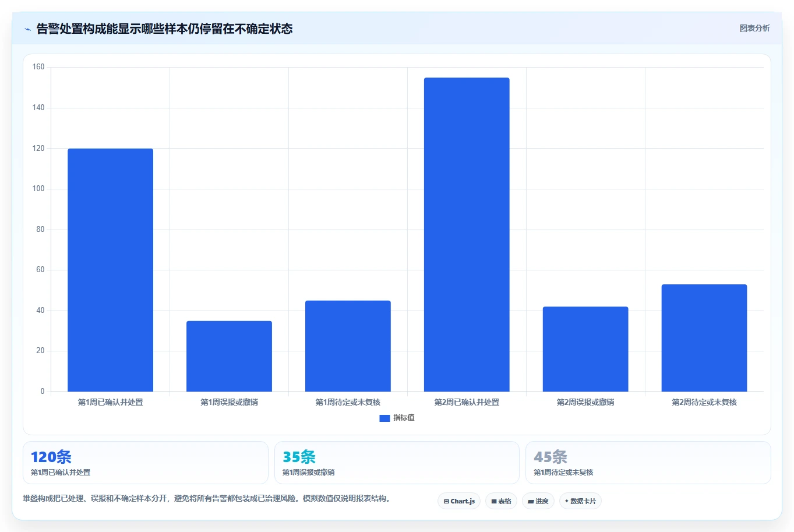Click x-axis label 第1周待定或未复核
This screenshot has width=794, height=532.
(x=348, y=402)
